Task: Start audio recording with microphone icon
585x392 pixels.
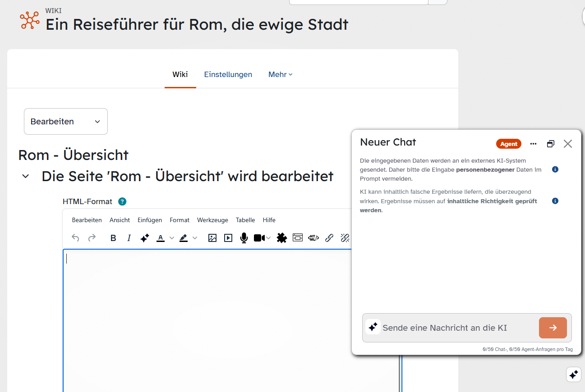Action: coord(244,238)
